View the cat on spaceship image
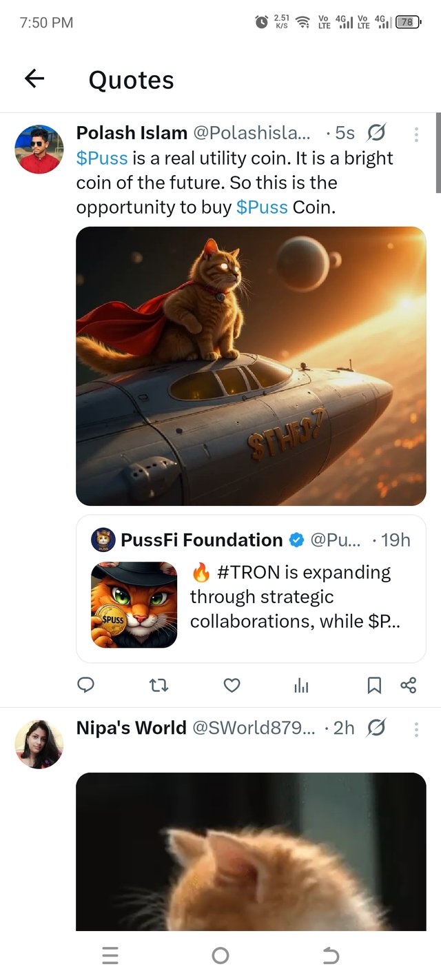The width and height of the screenshot is (441, 980). click(x=251, y=366)
